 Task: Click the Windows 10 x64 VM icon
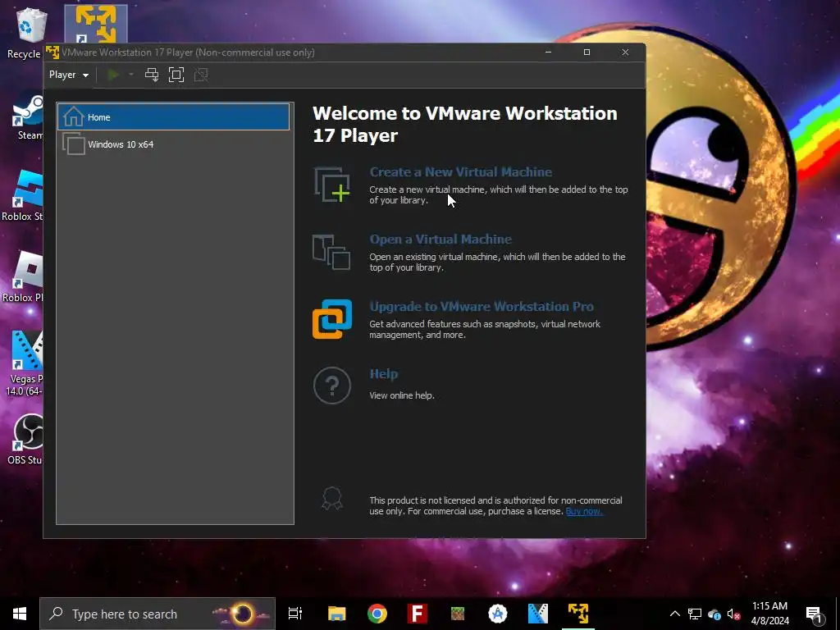pos(74,144)
